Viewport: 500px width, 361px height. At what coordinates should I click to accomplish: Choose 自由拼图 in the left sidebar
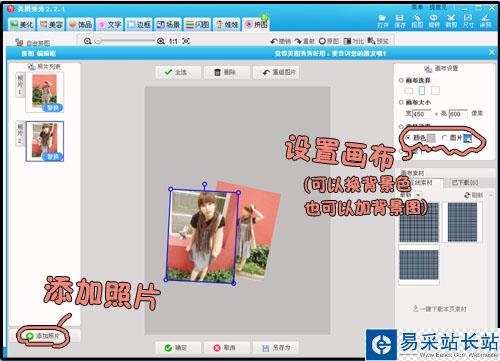coord(33,43)
